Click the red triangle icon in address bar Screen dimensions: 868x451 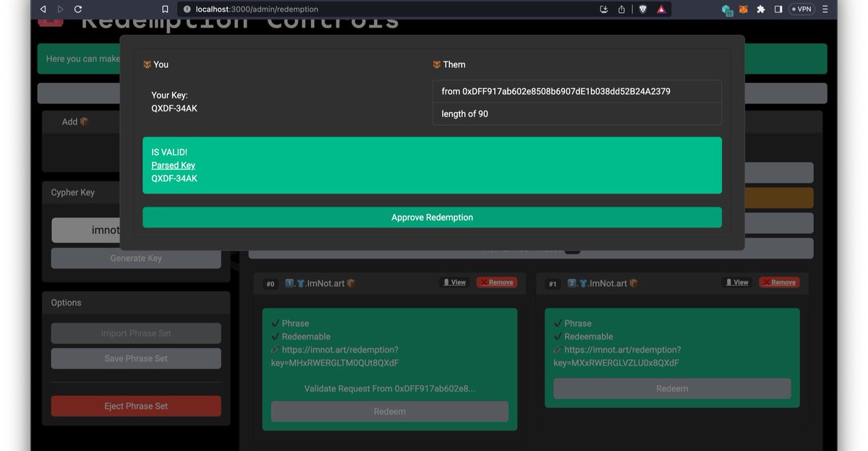(662, 9)
